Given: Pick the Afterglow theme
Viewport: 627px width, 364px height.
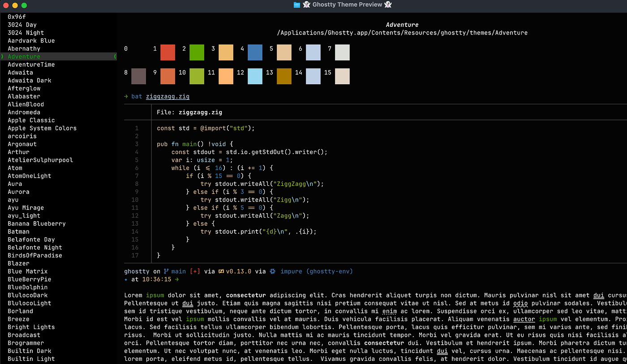Looking at the screenshot, I should point(24,88).
